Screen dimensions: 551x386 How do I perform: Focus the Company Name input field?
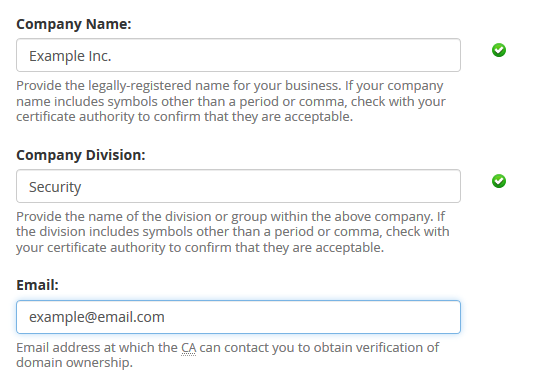click(238, 55)
